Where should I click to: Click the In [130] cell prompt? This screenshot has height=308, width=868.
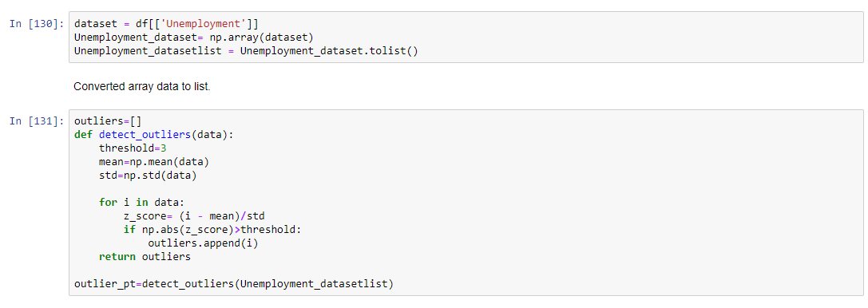coord(37,24)
